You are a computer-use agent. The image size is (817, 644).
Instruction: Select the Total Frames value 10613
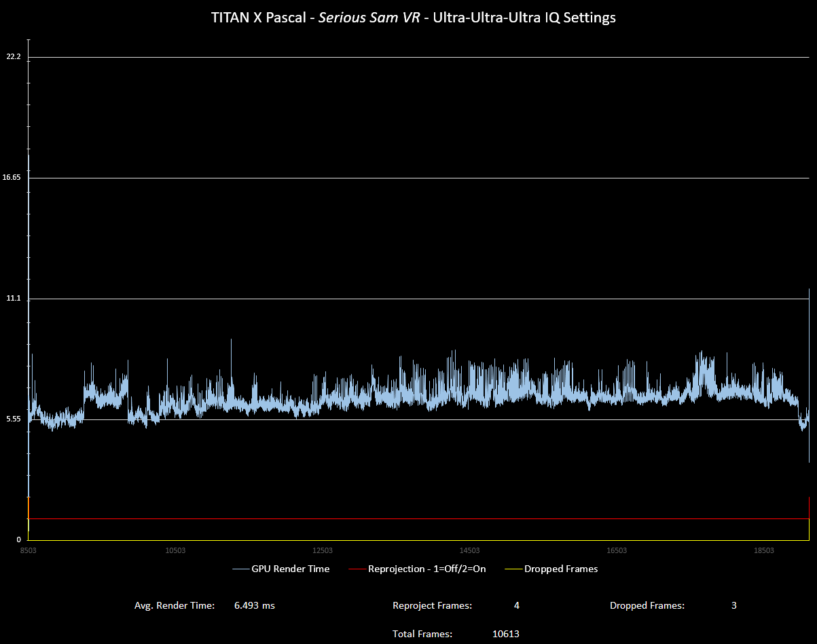[506, 634]
